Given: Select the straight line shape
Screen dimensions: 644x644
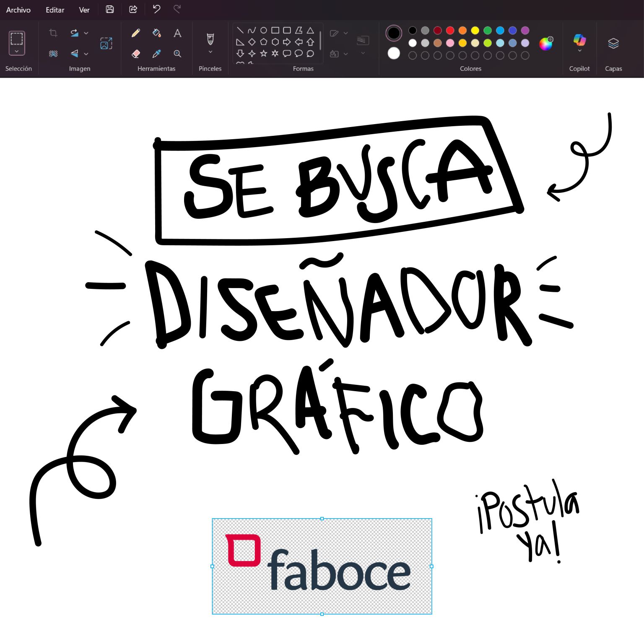Looking at the screenshot, I should click(240, 30).
